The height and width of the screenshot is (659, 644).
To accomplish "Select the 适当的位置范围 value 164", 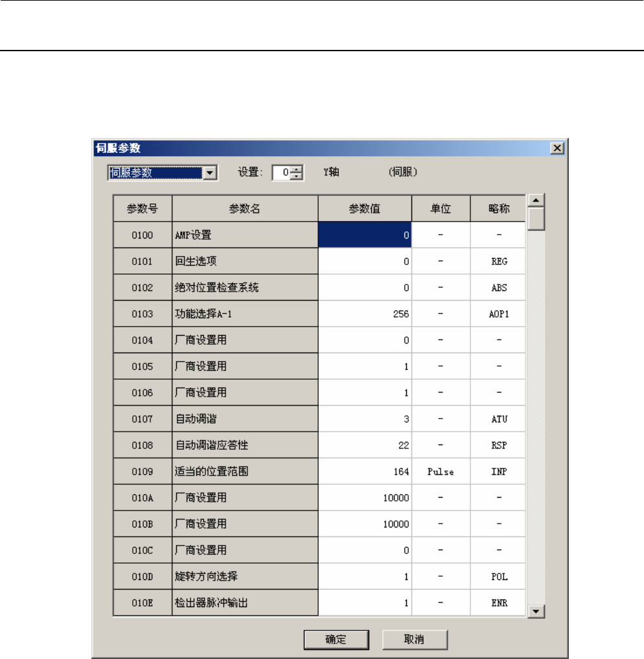I will pyautogui.click(x=365, y=472).
